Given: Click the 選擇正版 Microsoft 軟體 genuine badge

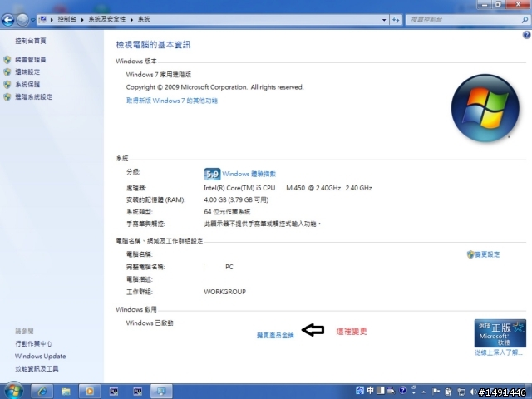Looking at the screenshot, I should (x=500, y=333).
